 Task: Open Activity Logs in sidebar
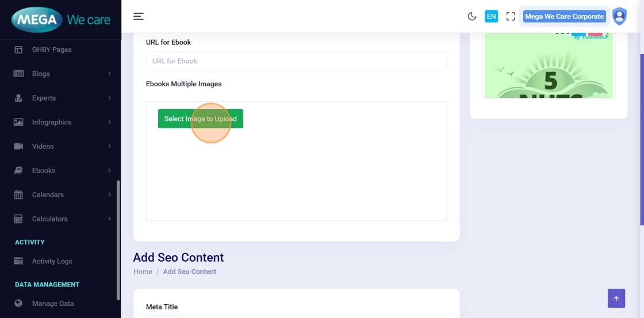point(52,261)
